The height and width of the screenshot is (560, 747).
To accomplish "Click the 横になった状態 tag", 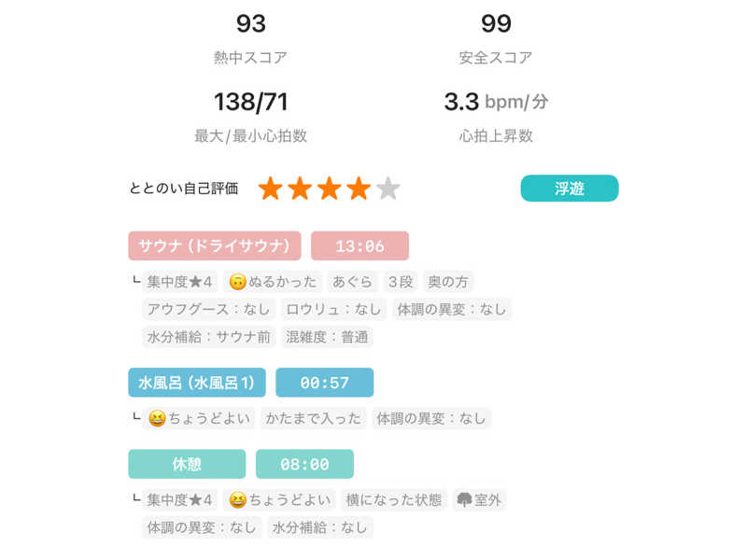I will point(392,500).
